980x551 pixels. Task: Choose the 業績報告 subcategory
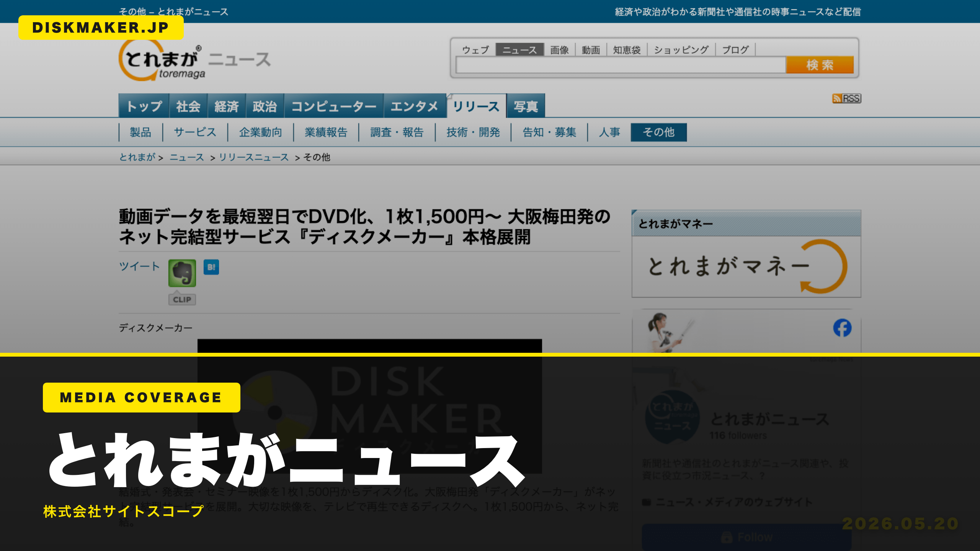(326, 132)
